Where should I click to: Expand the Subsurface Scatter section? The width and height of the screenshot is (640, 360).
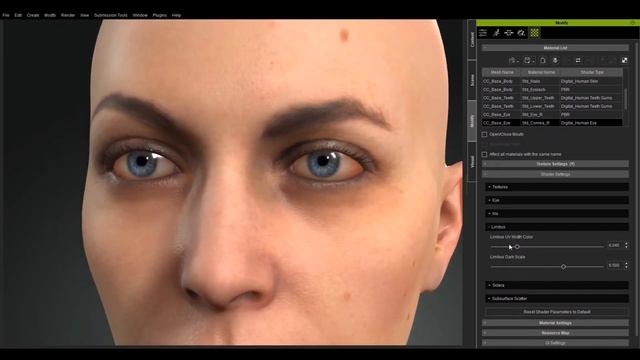[557, 298]
